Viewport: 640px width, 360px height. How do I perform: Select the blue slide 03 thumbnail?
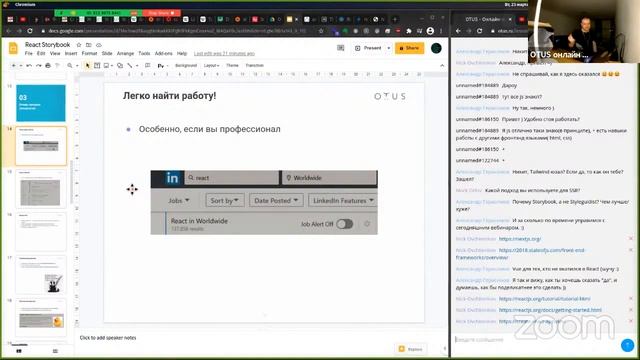pos(41,103)
